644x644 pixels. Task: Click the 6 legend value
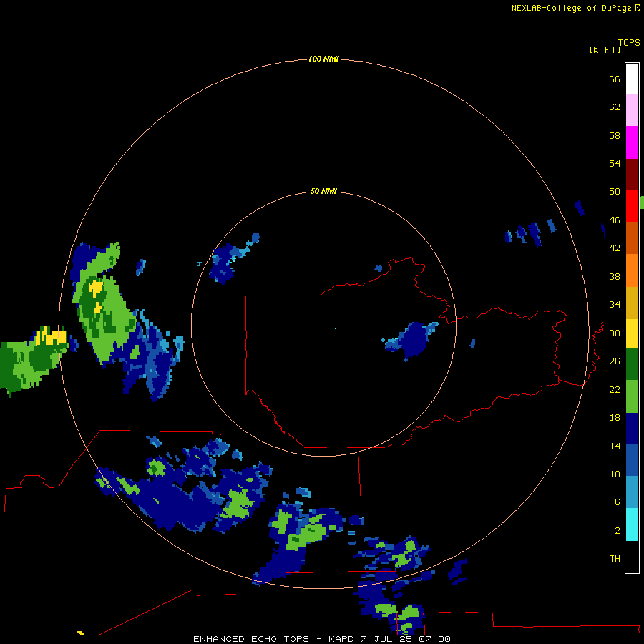(x=617, y=502)
